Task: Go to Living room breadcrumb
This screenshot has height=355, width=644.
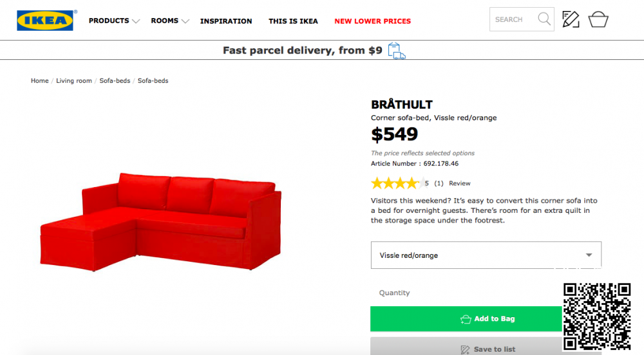Action: tap(74, 81)
